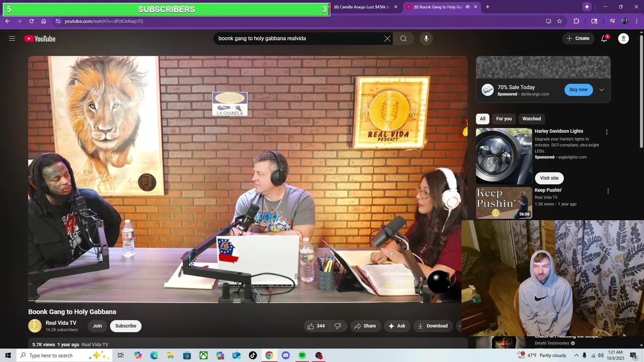Close the Camilla Araujo tab
Screen dimensions: 644x362
(395, 7)
